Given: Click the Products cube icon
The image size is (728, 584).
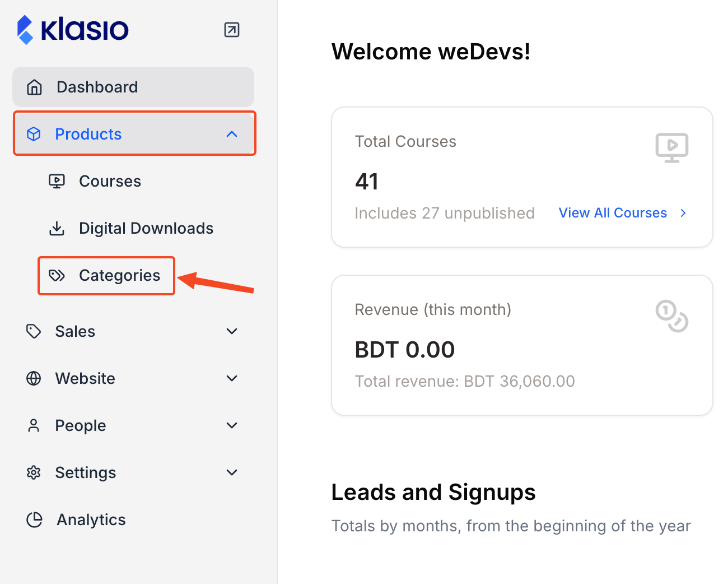Looking at the screenshot, I should click(34, 134).
